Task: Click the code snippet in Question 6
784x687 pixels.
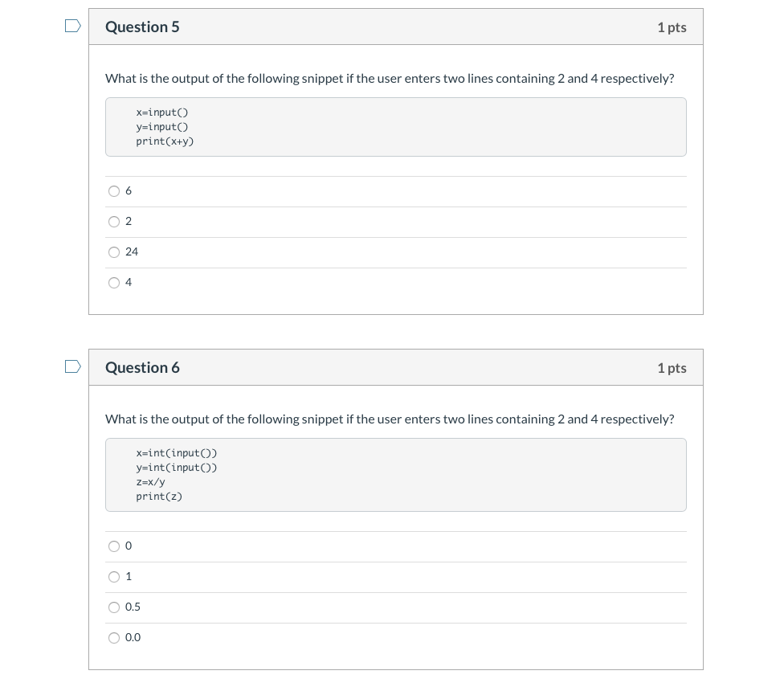Action: click(x=395, y=474)
